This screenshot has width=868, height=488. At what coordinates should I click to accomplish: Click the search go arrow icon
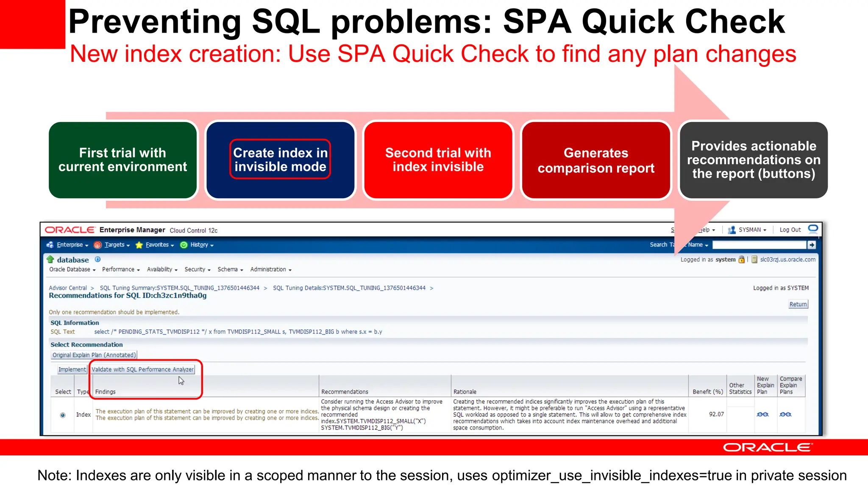coord(811,245)
